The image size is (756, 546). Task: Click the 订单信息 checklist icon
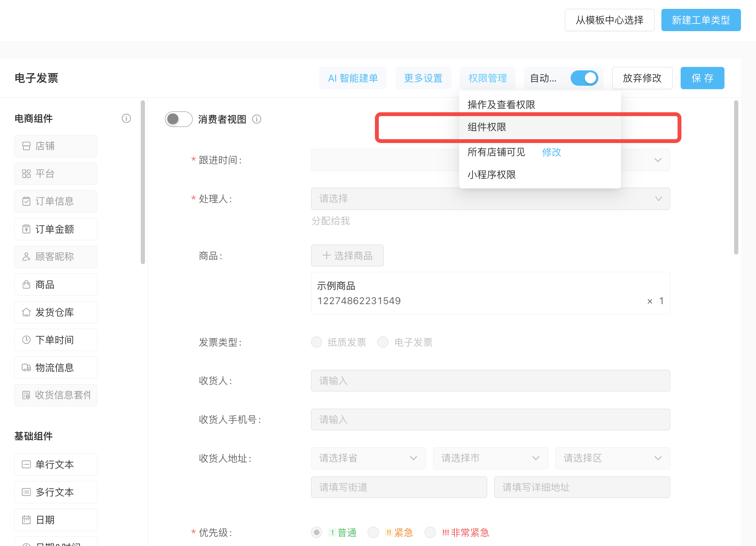pos(26,201)
